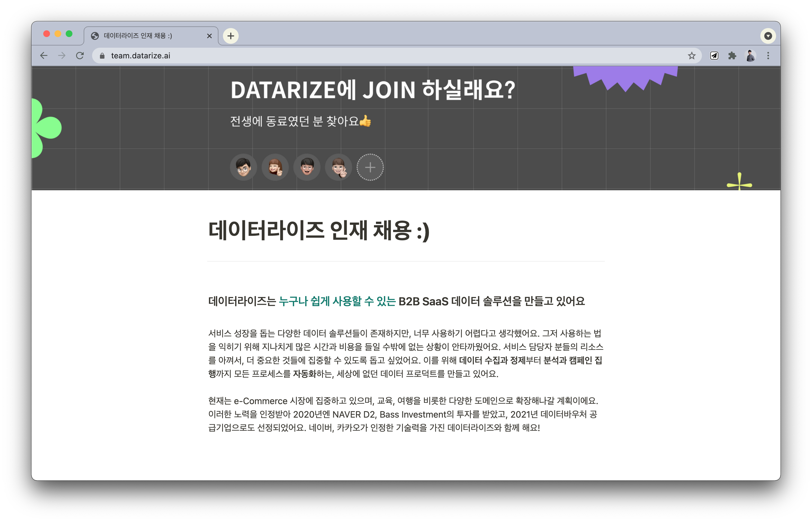Minimize window with yellow traffic light
The image size is (812, 522).
[x=58, y=34]
